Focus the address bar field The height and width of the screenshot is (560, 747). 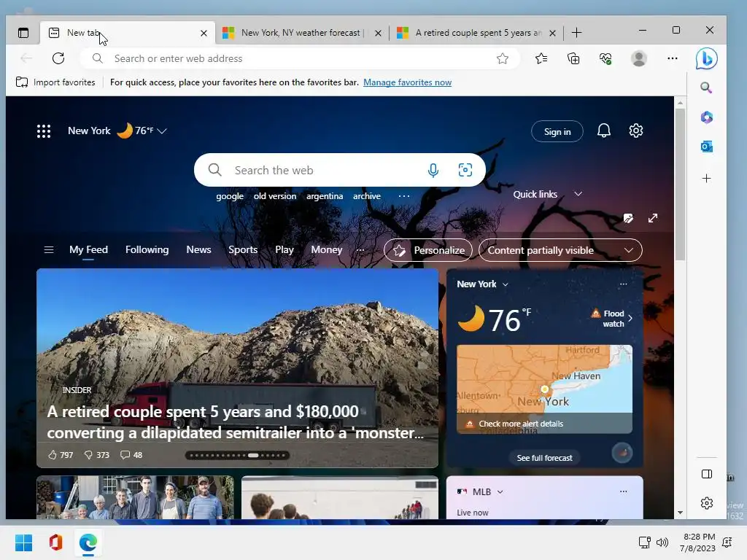[x=300, y=58]
